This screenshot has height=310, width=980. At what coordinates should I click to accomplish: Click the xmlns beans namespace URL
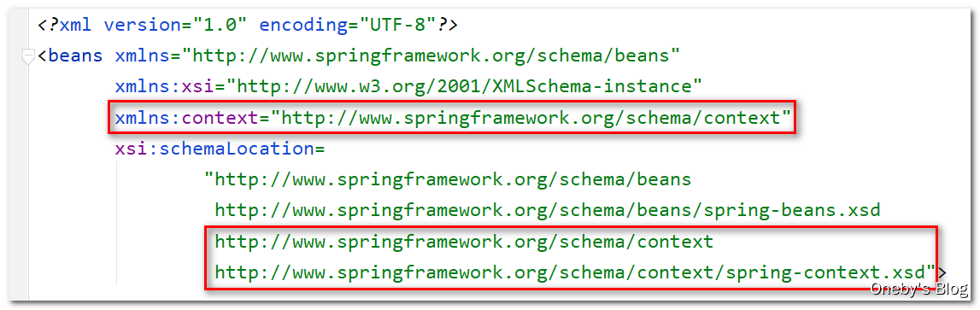coord(430,56)
